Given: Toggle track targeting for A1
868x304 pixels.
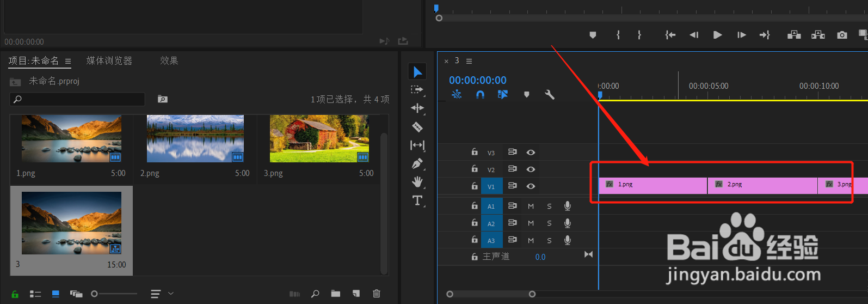Looking at the screenshot, I should tap(491, 206).
